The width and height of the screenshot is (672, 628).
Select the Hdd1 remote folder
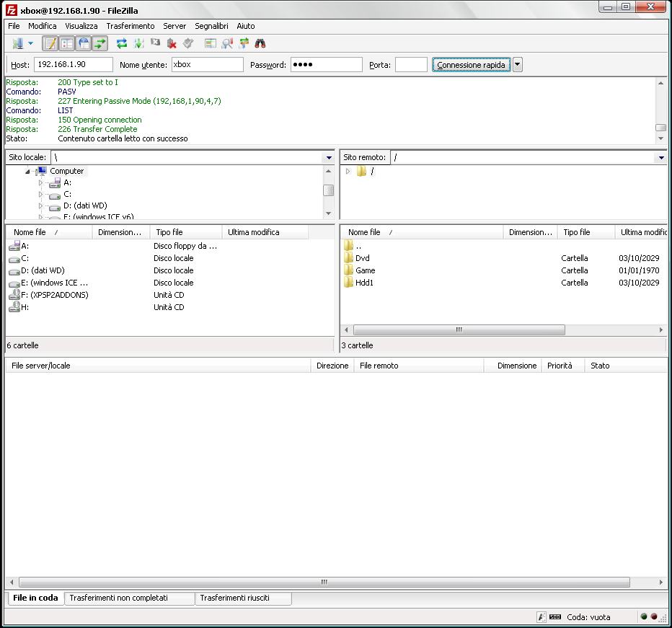point(364,283)
